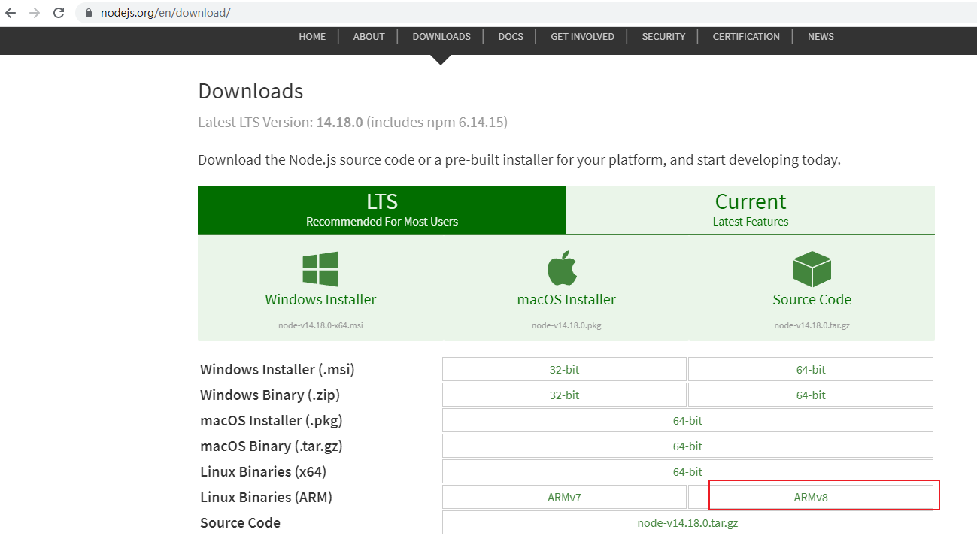The image size is (977, 560).
Task: Open the HOME nav item
Action: point(312,36)
